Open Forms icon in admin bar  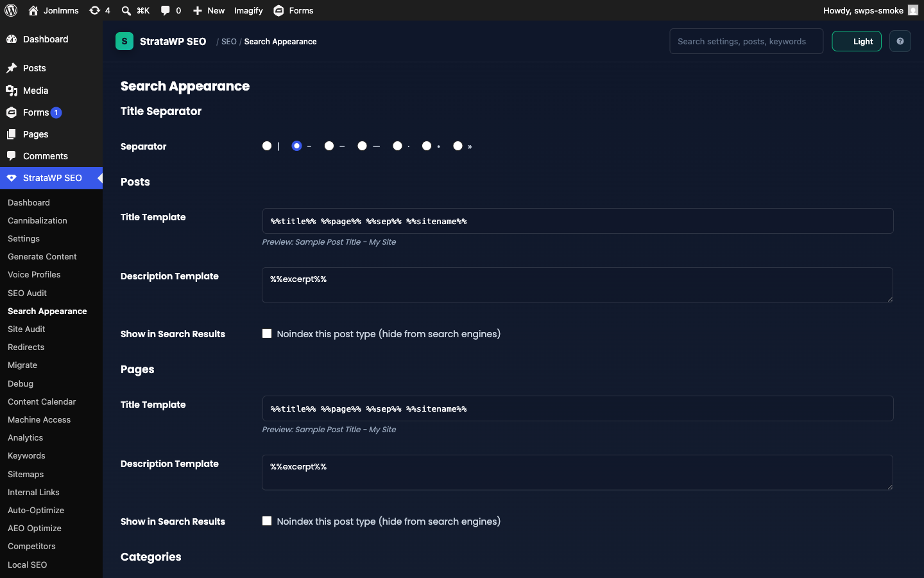pos(278,10)
